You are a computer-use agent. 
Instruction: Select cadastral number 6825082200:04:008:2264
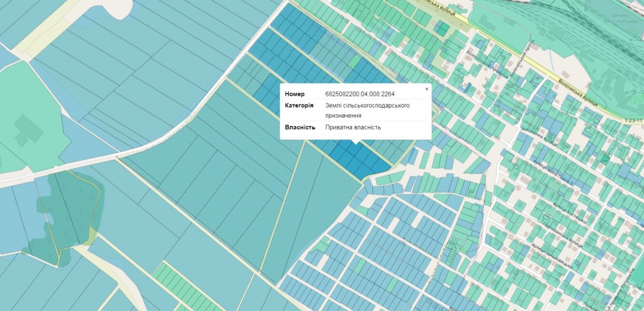[x=359, y=94]
